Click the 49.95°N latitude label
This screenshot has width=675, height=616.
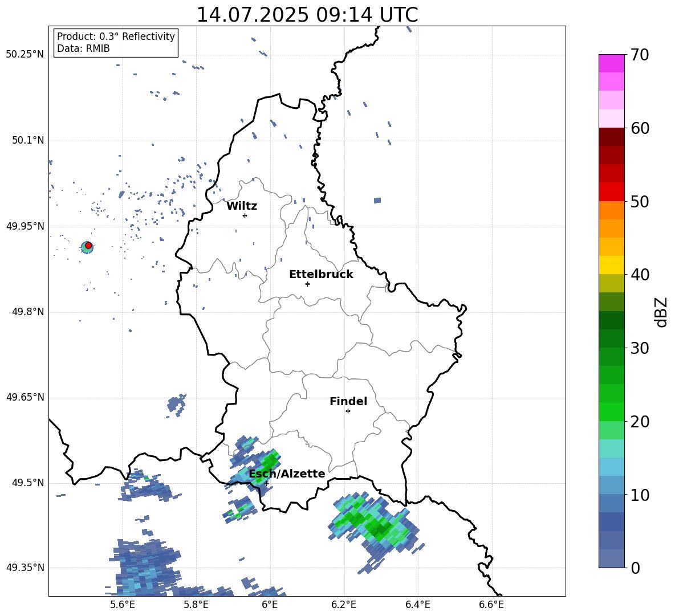tap(25, 226)
